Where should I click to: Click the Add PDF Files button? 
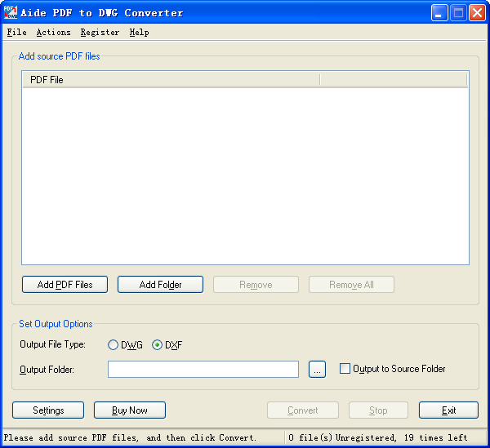(x=65, y=285)
